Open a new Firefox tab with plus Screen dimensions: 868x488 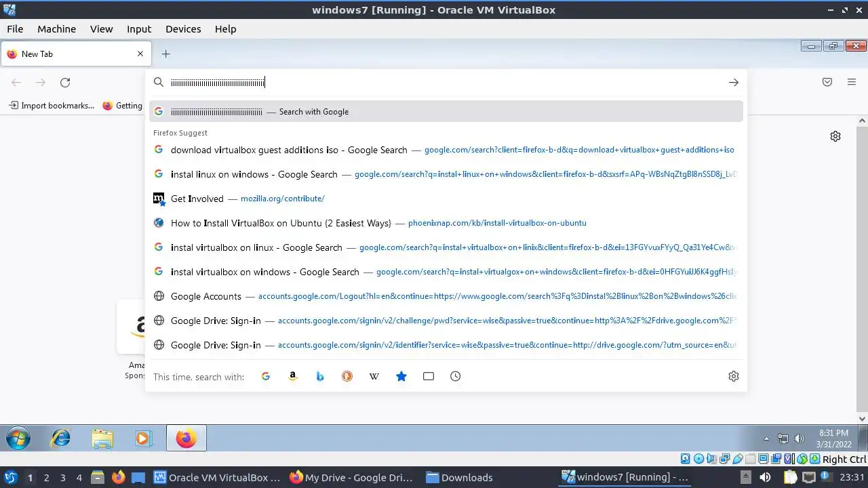(x=165, y=54)
